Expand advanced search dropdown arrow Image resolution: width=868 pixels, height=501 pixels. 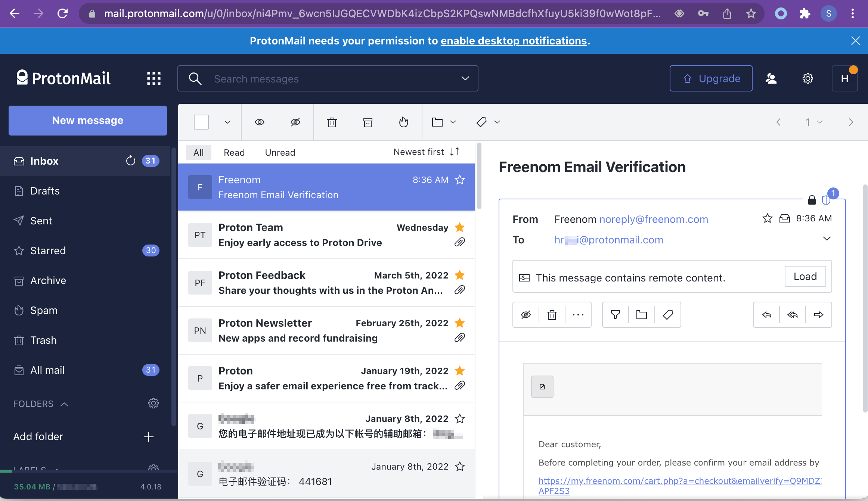tap(465, 78)
